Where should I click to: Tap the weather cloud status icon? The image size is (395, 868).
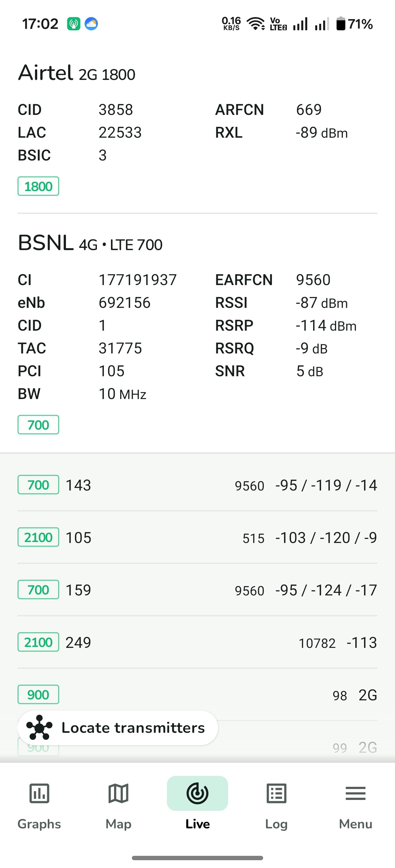click(91, 24)
